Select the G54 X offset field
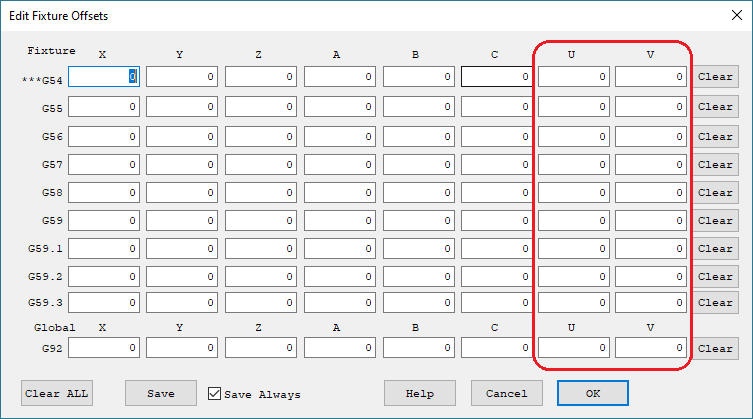Image resolution: width=753 pixels, height=419 pixels. coord(104,77)
